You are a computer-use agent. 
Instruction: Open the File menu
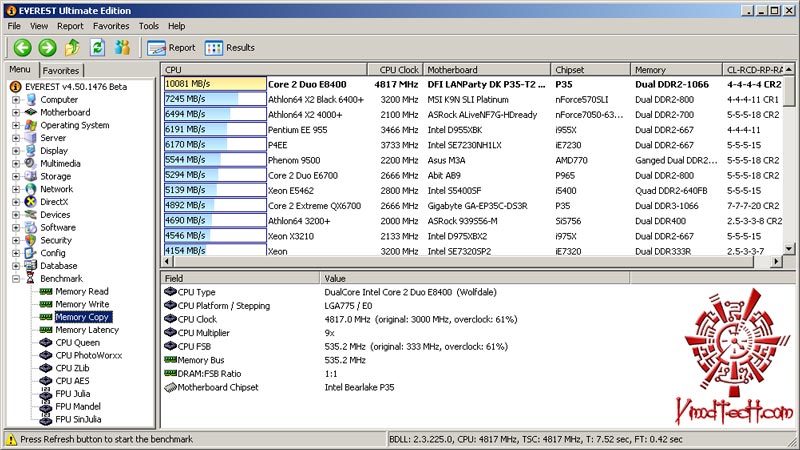[x=14, y=26]
